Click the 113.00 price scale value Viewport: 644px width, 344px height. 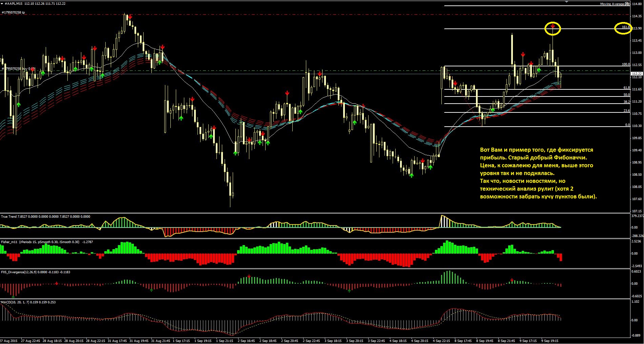click(637, 53)
